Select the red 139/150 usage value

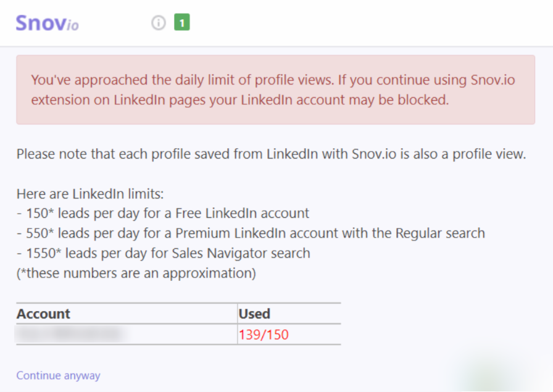point(264,335)
